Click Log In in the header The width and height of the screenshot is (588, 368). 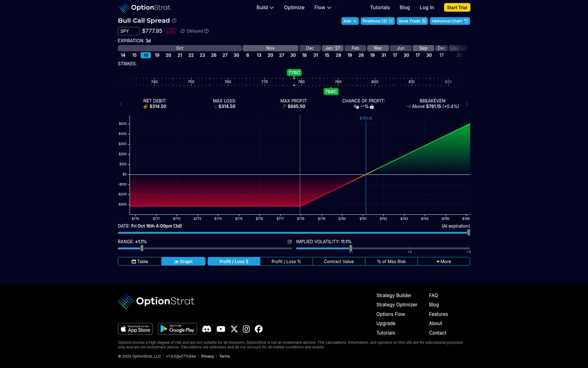click(x=427, y=7)
